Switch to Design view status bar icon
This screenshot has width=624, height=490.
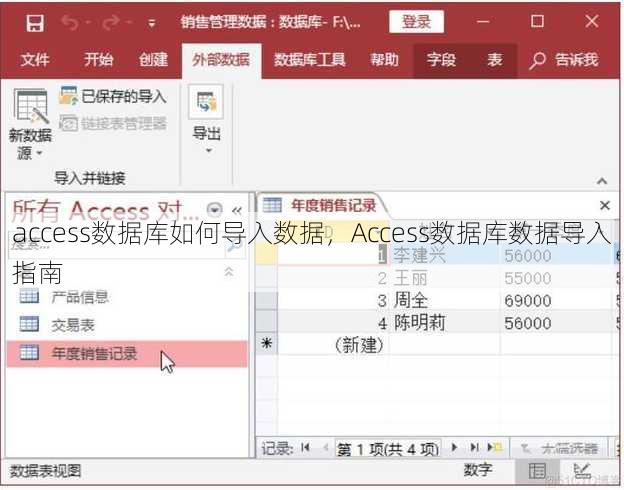(x=582, y=471)
